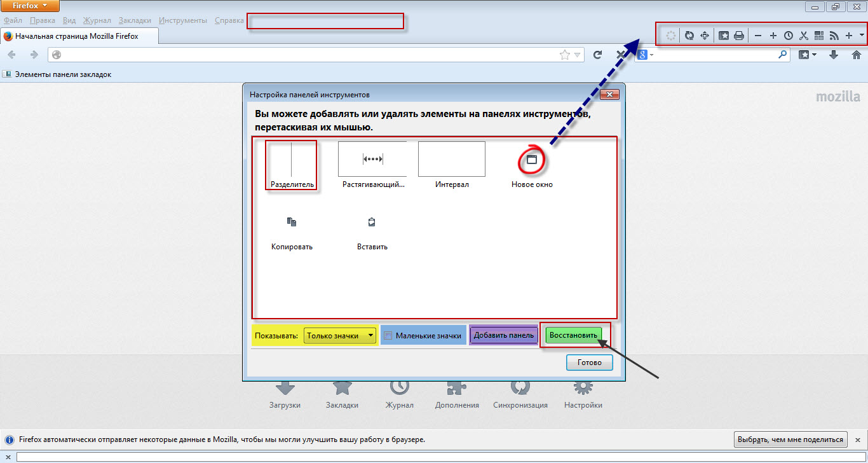Click the text field at window bottom
868x463 pixels.
coord(441,457)
